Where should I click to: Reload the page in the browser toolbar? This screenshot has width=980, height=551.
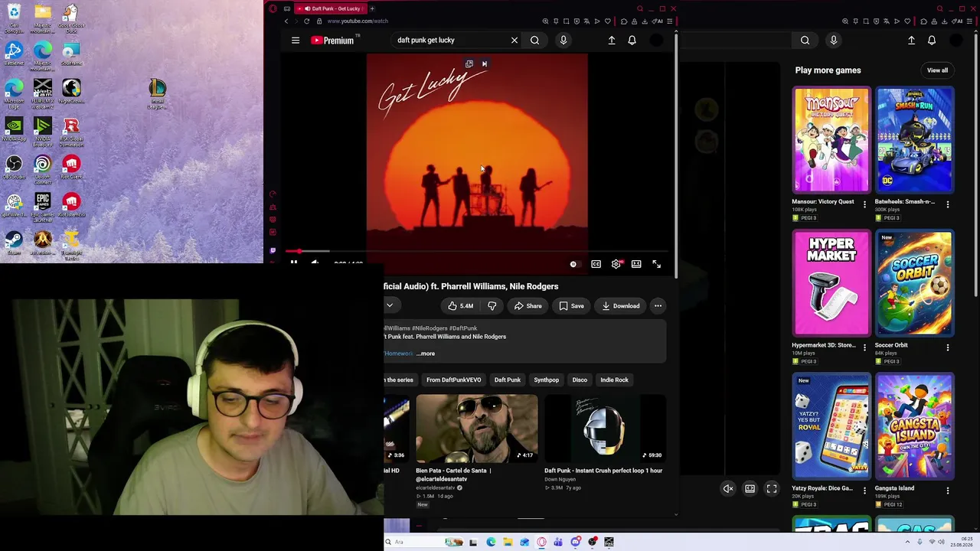[x=307, y=21]
